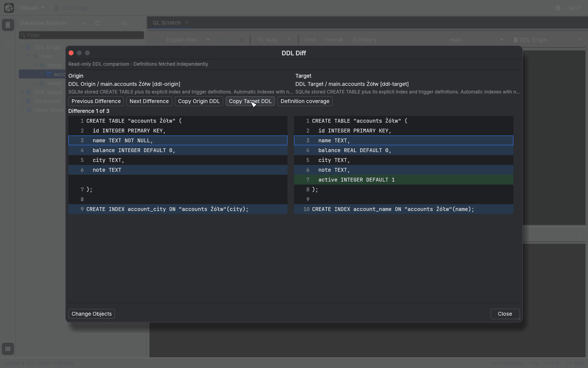The image size is (588, 368).
Task: Click Format in the editor toolbar
Action: pos(334,40)
